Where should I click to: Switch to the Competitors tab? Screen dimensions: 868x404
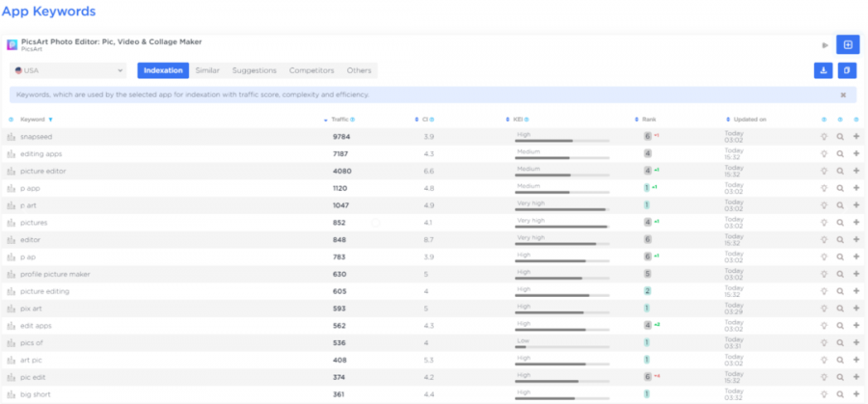312,70
